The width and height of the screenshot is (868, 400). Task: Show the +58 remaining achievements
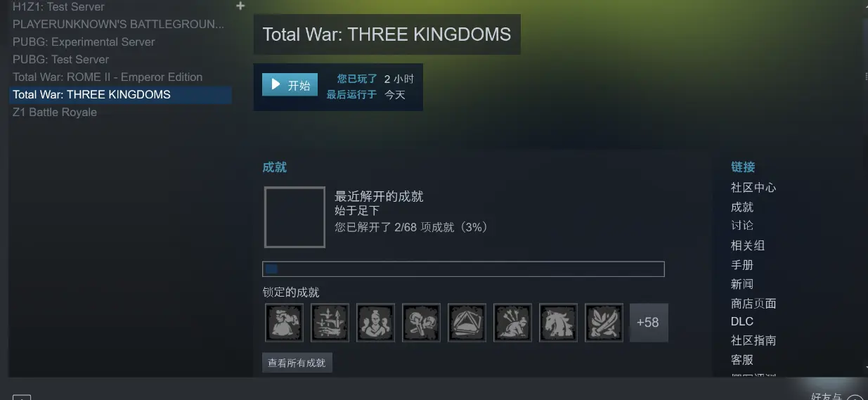649,323
